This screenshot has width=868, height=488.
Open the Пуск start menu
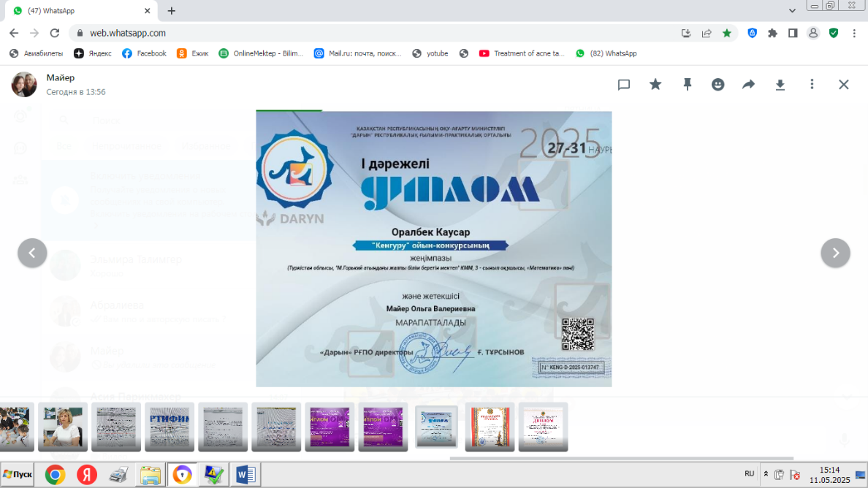click(17, 474)
